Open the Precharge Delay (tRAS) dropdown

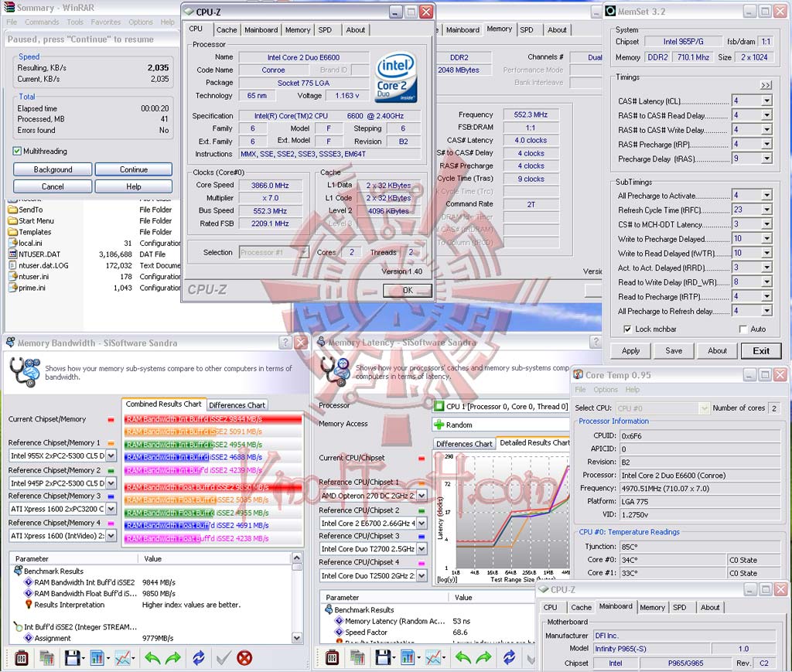tap(766, 159)
